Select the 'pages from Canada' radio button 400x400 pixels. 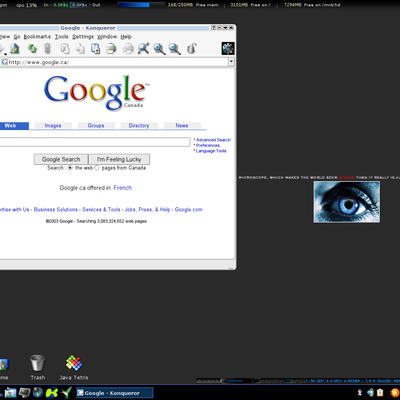[x=97, y=168]
